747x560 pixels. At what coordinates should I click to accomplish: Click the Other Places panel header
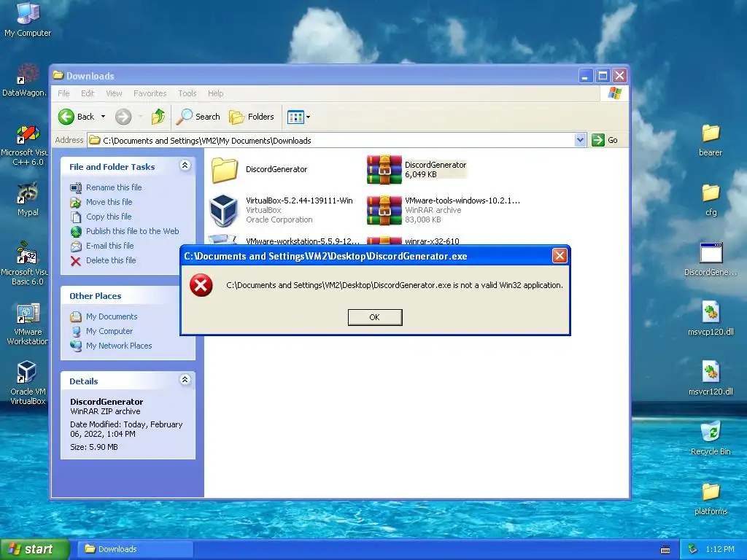(128, 296)
